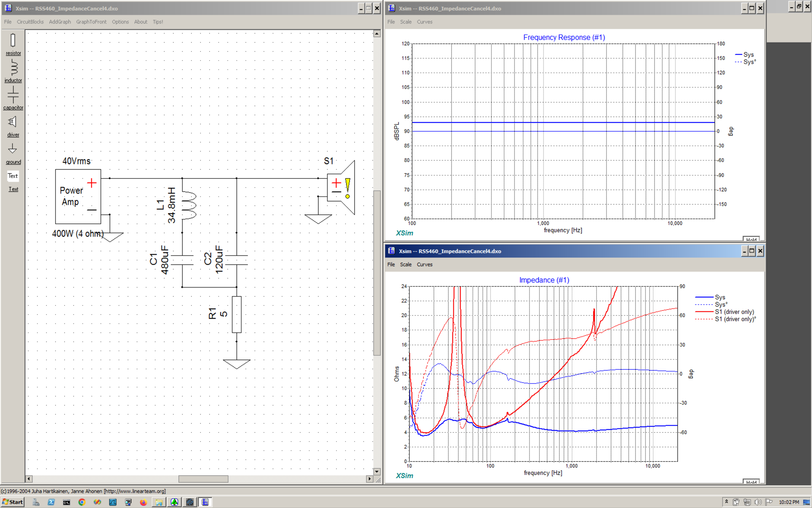This screenshot has height=508, width=812.
Task: Select the driver component tool
Action: [13, 126]
